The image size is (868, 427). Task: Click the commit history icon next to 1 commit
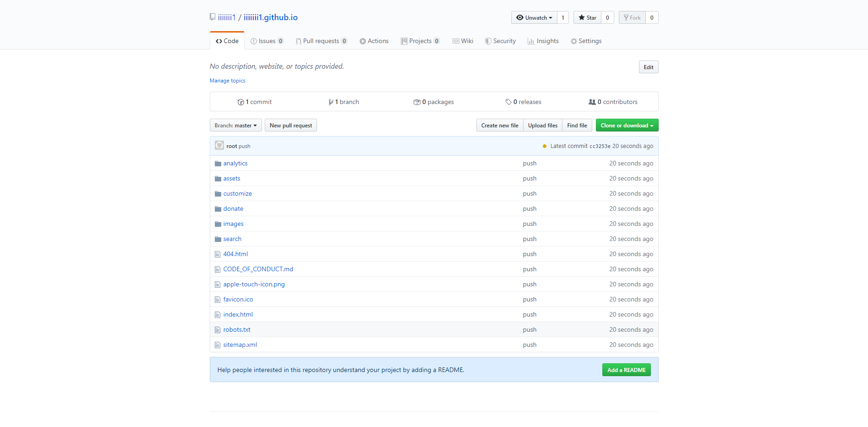(240, 102)
